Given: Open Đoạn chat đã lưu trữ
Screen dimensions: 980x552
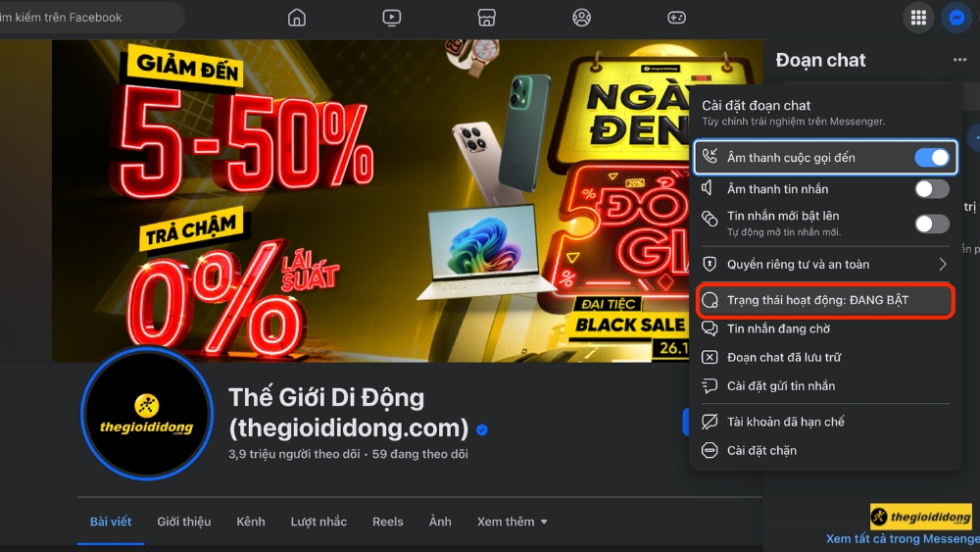Looking at the screenshot, I should pyautogui.click(x=825, y=358).
